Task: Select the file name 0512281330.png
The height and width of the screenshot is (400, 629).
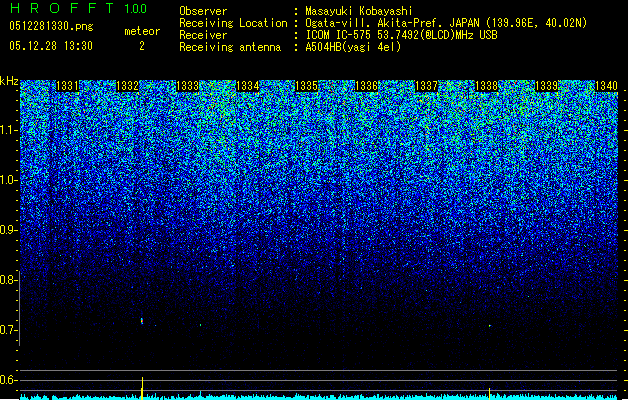Action: [x=51, y=26]
